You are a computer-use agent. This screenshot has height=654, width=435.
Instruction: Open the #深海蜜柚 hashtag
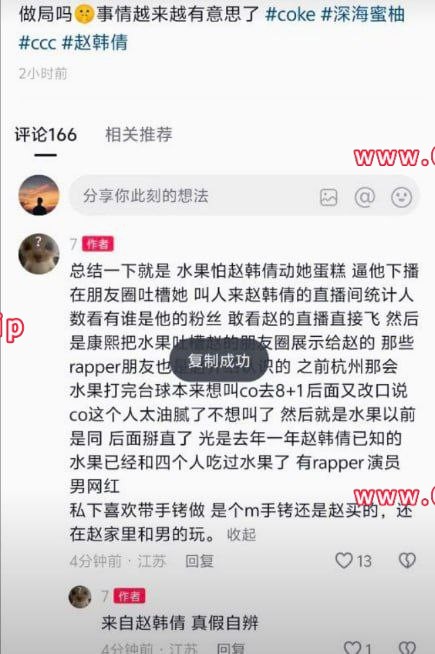[x=363, y=15]
